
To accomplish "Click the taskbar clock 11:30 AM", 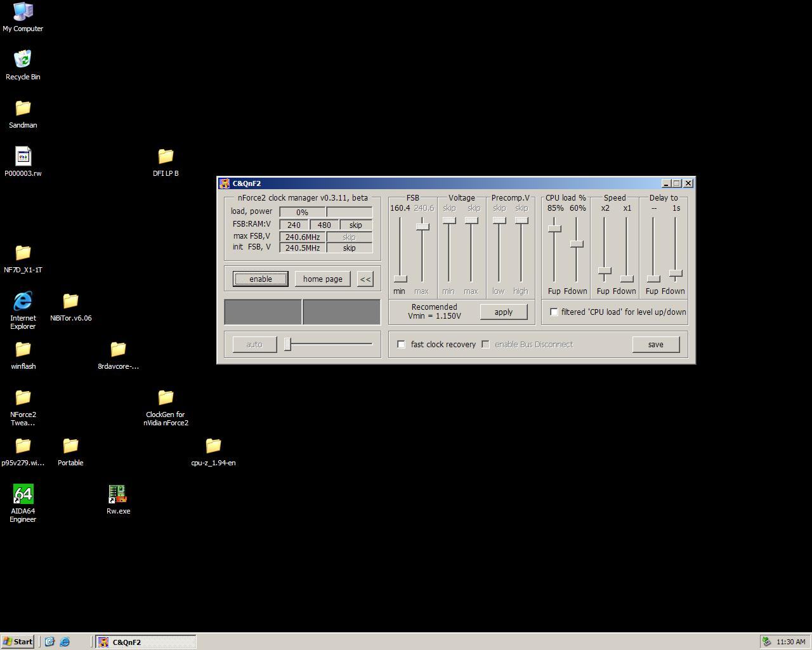I will point(790,642).
